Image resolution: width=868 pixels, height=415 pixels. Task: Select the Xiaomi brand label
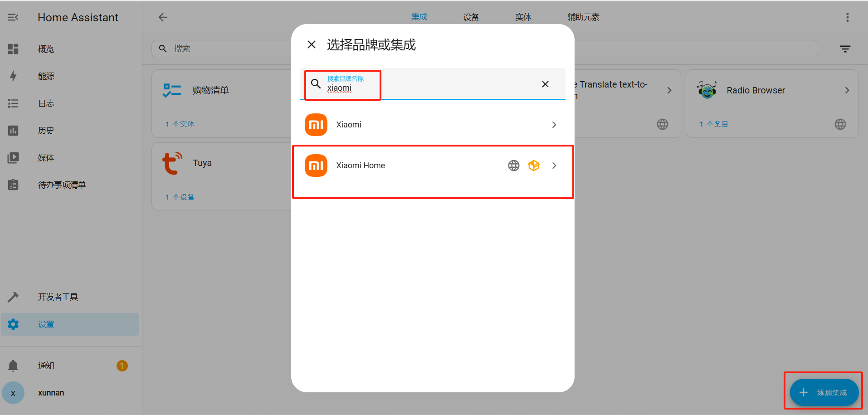coord(349,125)
